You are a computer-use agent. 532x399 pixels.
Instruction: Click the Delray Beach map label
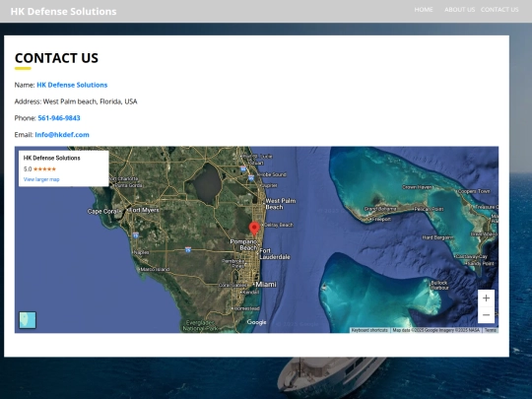pos(279,225)
